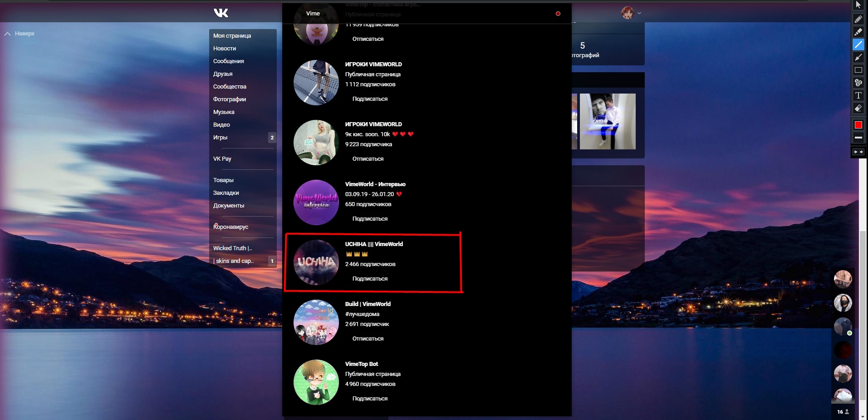Open Коронавирус sidebar item

[231, 227]
